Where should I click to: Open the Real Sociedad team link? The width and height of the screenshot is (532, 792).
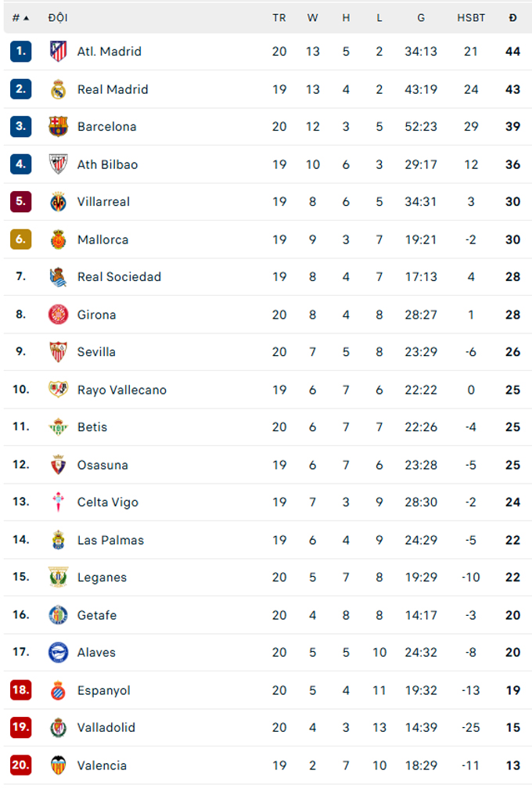point(119,277)
